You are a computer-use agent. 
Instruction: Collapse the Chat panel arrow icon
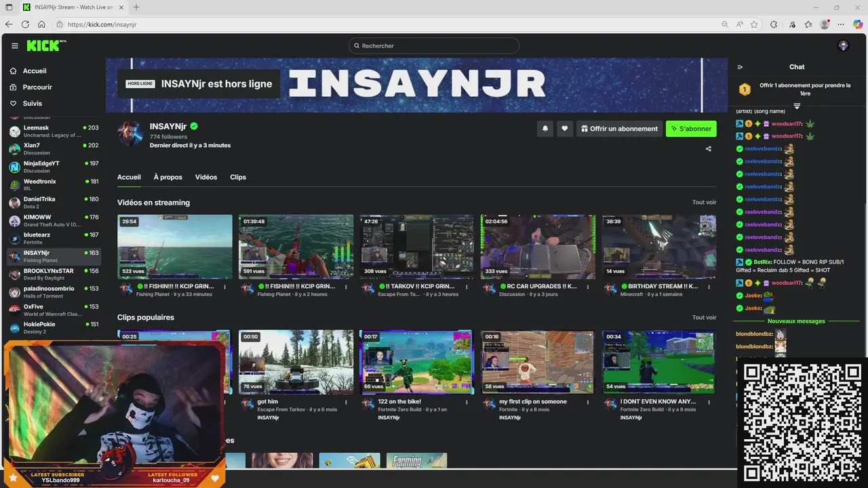740,67
